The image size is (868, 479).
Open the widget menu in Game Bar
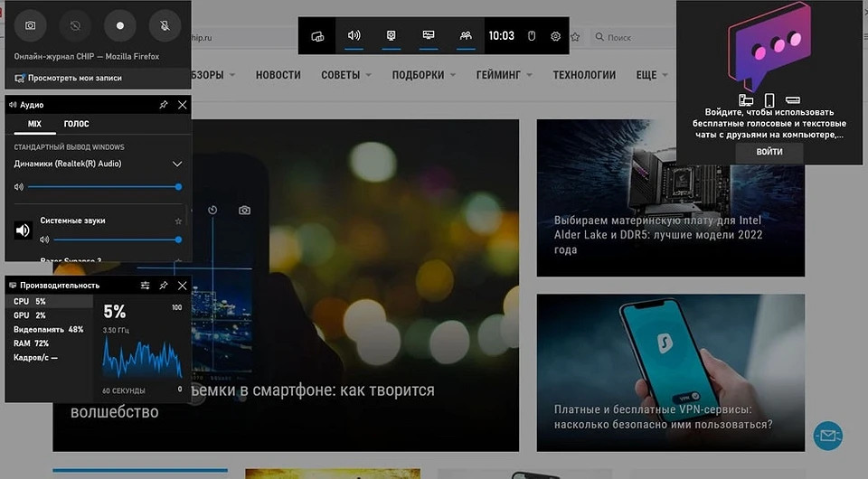(317, 36)
